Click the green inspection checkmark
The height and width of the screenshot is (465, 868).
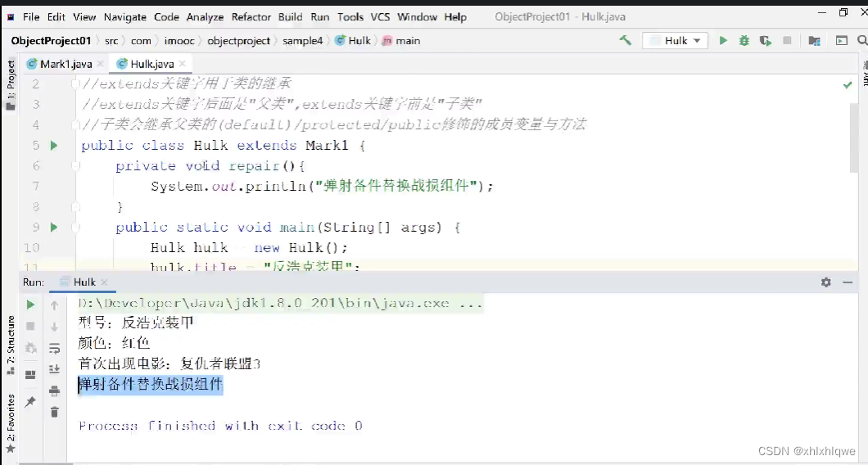847,84
